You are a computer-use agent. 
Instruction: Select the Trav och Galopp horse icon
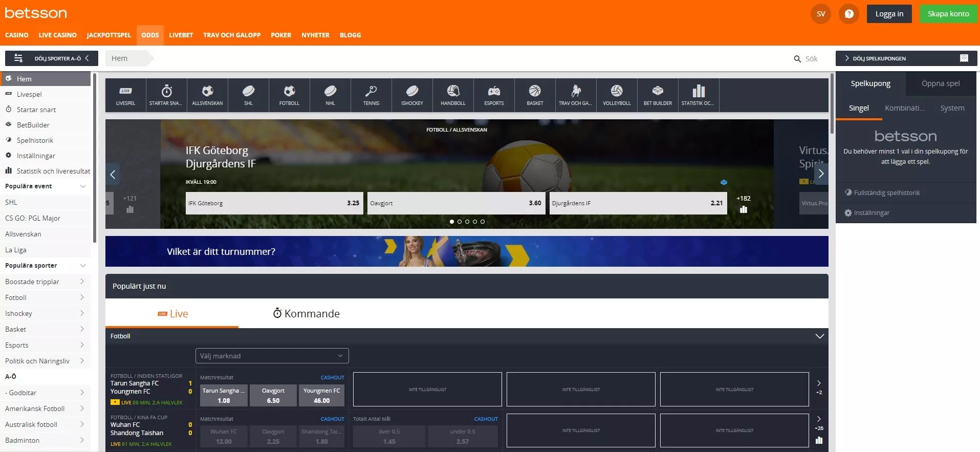tap(576, 95)
